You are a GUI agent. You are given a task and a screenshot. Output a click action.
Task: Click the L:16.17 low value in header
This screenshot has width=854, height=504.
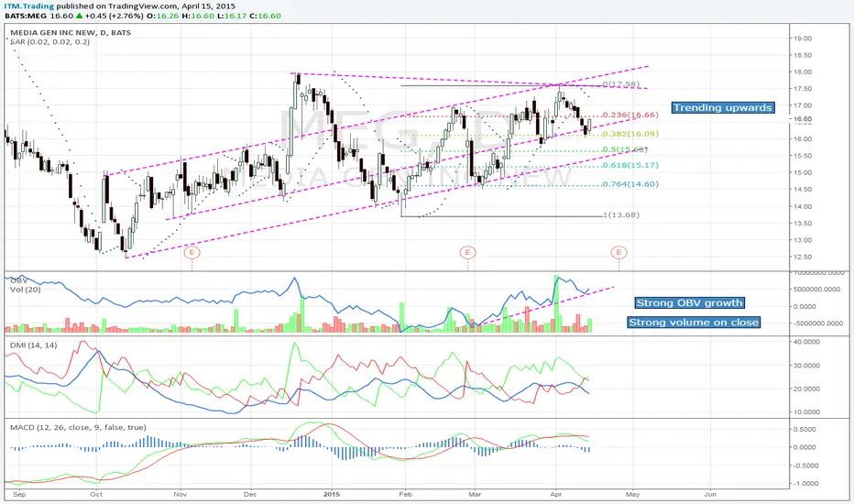(x=233, y=16)
